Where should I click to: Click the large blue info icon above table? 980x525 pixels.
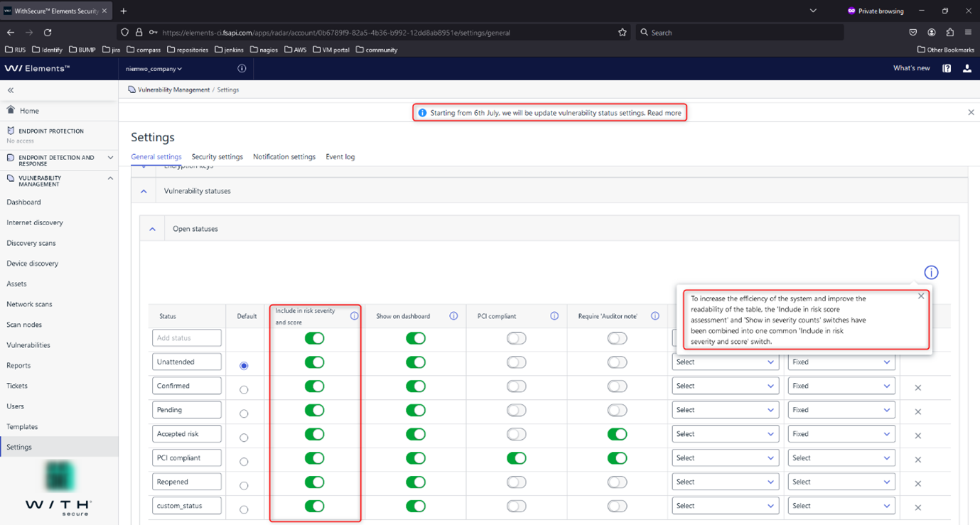click(931, 273)
